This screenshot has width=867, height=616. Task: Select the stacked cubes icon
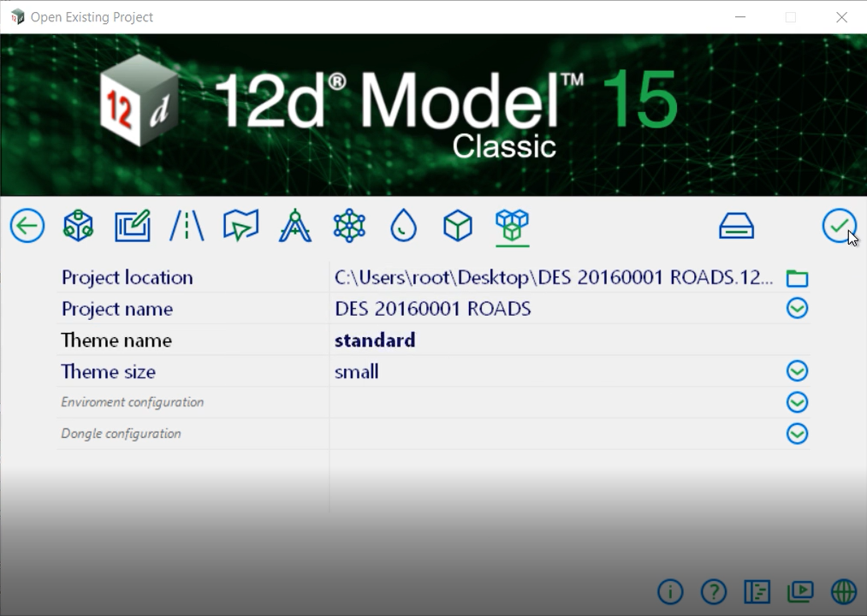point(512,226)
